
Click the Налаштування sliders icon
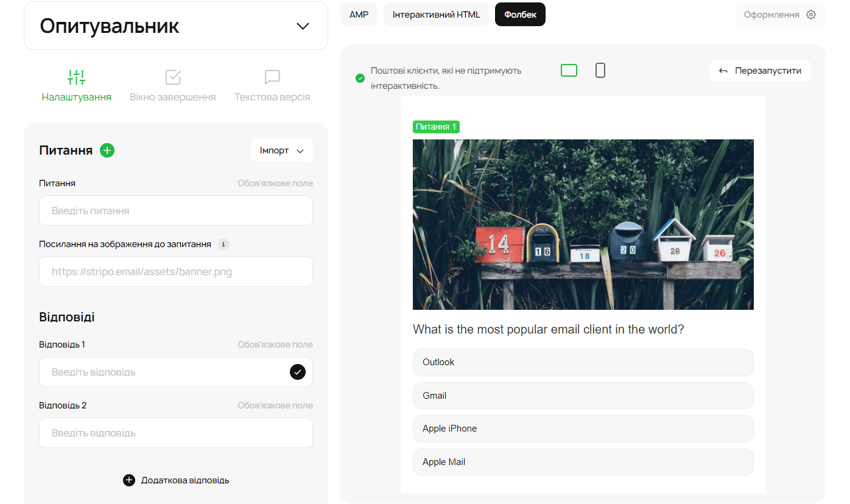(x=77, y=77)
